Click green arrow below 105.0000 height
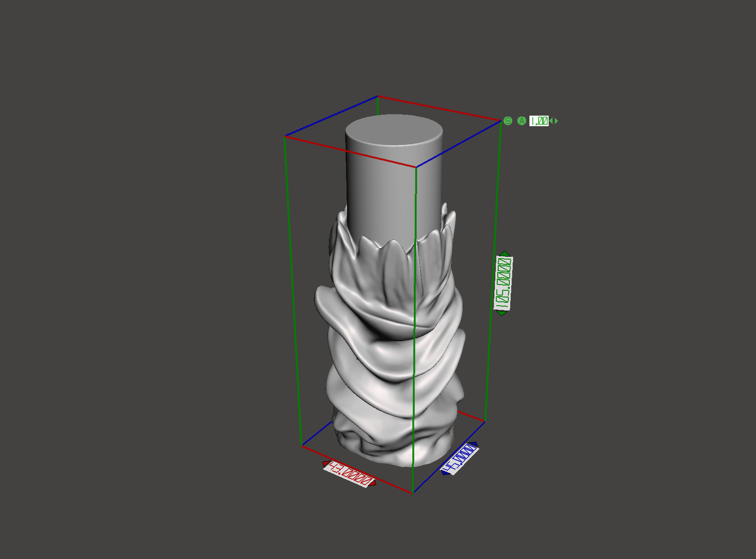Viewport: 756px width, 559px height. (502, 313)
